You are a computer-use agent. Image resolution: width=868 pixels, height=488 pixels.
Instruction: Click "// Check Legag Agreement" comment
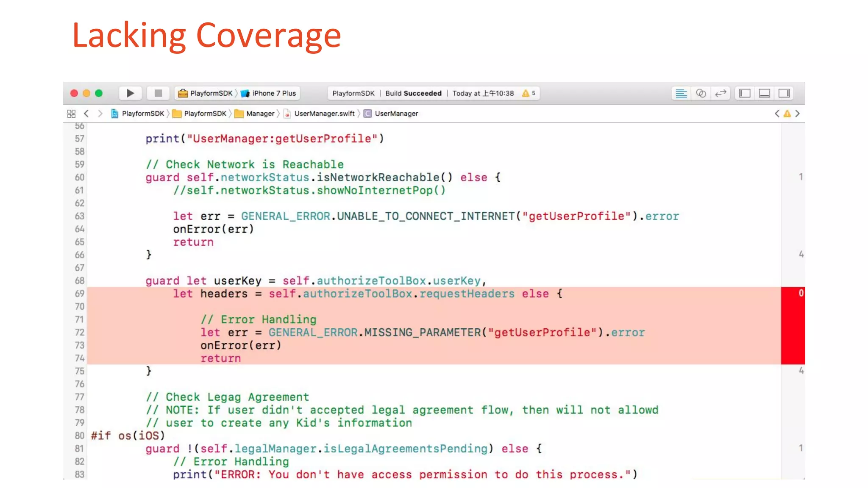(227, 397)
